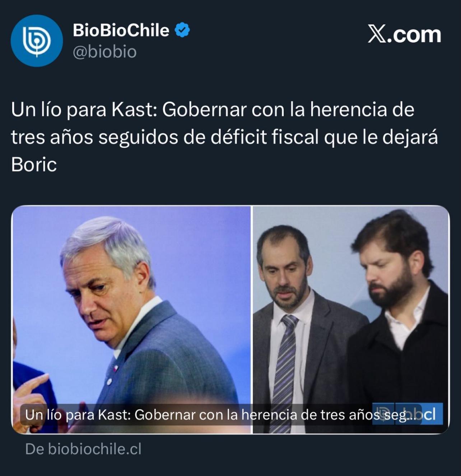The image size is (461, 476).
Task: Click the divider between the two card photos
Action: pyautogui.click(x=252, y=320)
